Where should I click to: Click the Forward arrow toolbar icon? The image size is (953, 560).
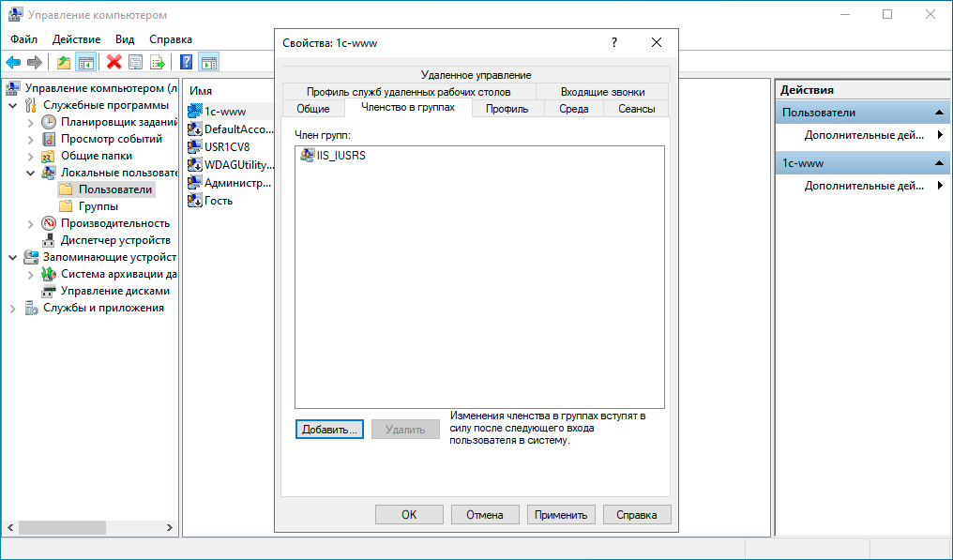35,62
